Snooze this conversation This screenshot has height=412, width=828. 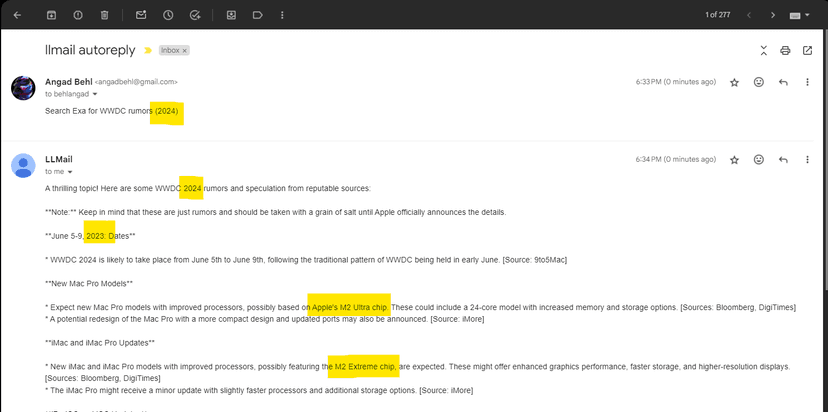[x=168, y=15]
